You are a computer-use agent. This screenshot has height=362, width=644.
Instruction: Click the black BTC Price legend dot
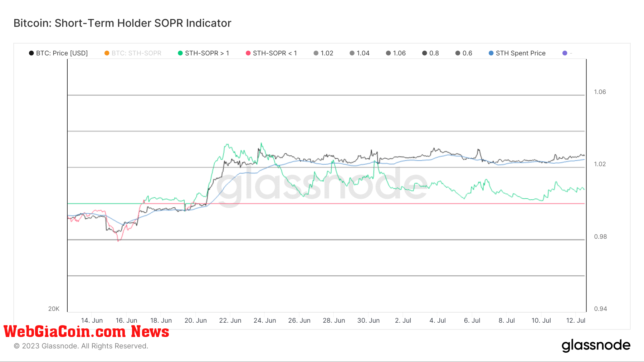point(31,53)
